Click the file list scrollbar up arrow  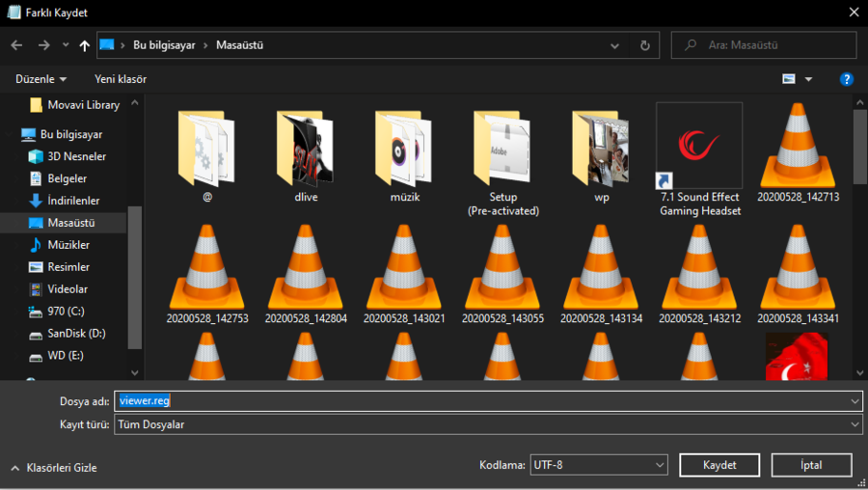pyautogui.click(x=859, y=102)
